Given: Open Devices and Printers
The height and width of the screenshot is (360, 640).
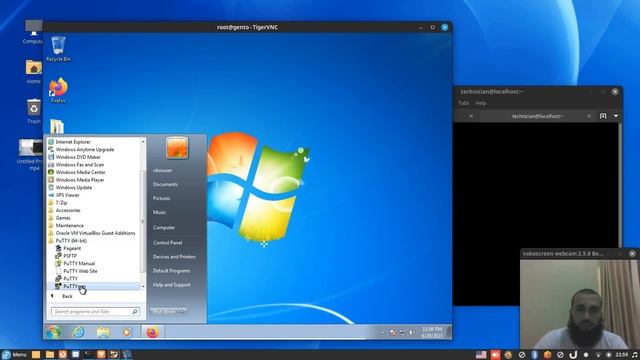Looking at the screenshot, I should coord(174,257).
